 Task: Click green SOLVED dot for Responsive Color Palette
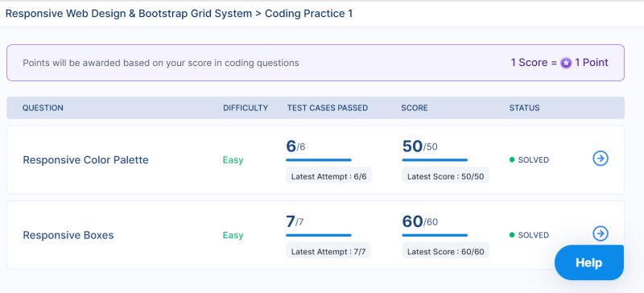512,160
